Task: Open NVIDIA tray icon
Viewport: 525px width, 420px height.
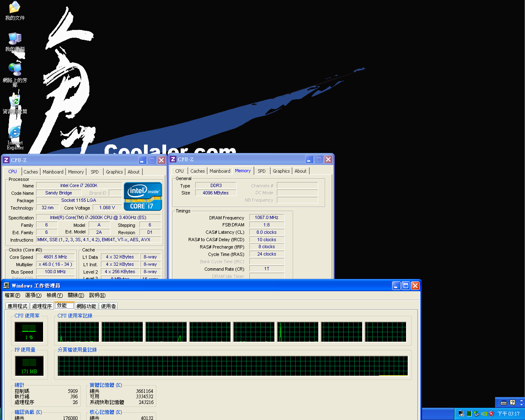Action: point(484,413)
